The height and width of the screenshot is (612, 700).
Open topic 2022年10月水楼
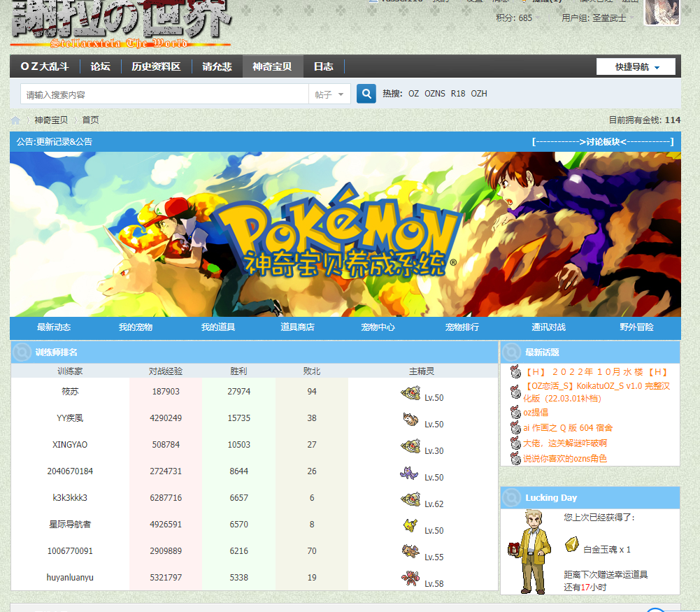596,372
